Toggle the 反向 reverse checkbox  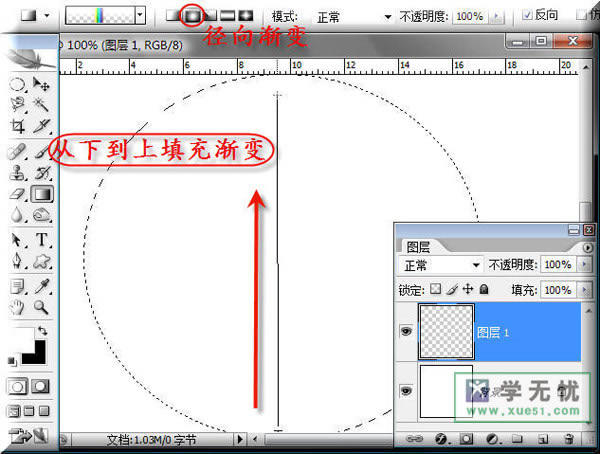pos(527,15)
